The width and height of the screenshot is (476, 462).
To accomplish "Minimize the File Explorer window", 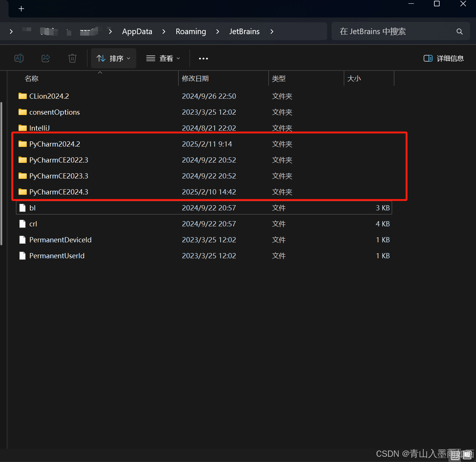I will pyautogui.click(x=411, y=4).
